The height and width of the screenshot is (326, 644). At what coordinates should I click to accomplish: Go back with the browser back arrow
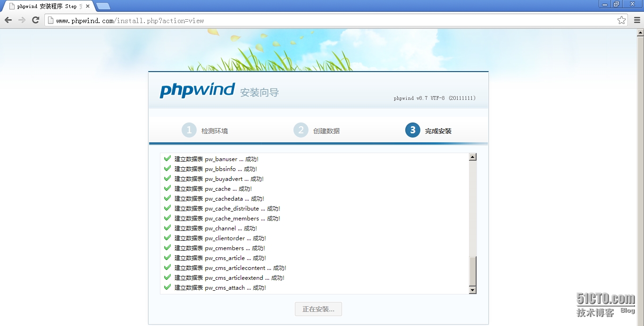pos(8,20)
